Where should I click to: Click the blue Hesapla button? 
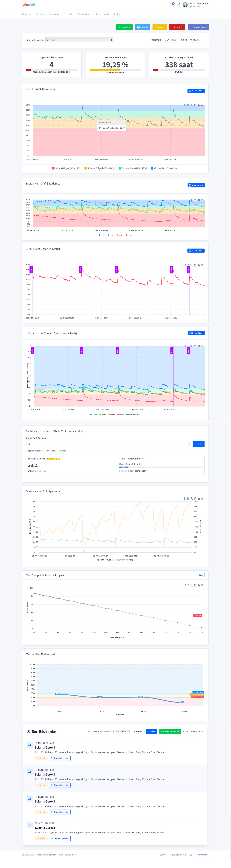(198, 444)
